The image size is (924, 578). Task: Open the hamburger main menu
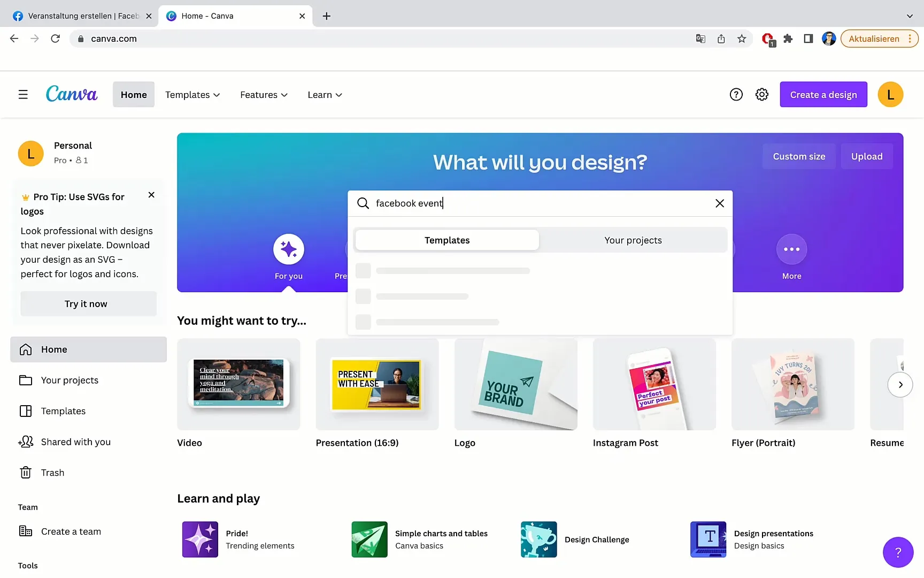click(x=23, y=95)
